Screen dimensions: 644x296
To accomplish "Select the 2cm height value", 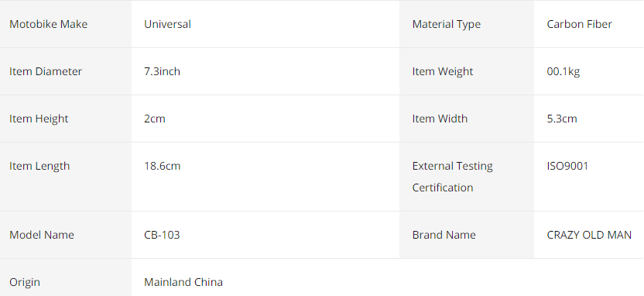I will 155,119.
